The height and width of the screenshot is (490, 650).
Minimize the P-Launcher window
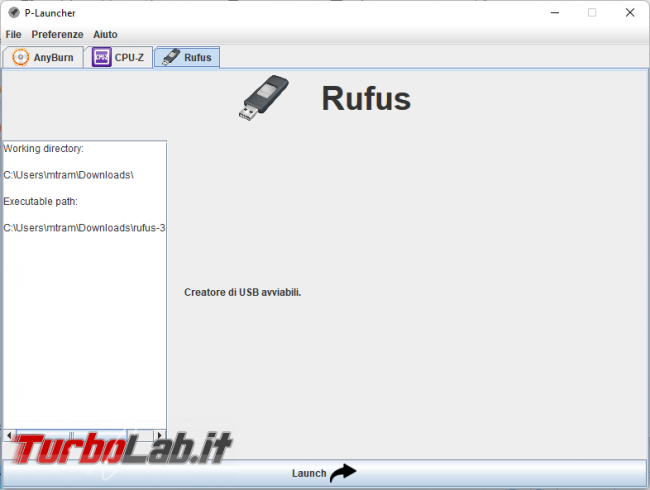(555, 13)
